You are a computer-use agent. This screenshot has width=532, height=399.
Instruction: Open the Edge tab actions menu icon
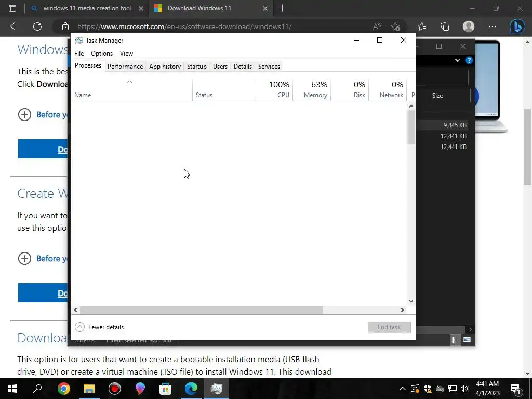[12, 8]
